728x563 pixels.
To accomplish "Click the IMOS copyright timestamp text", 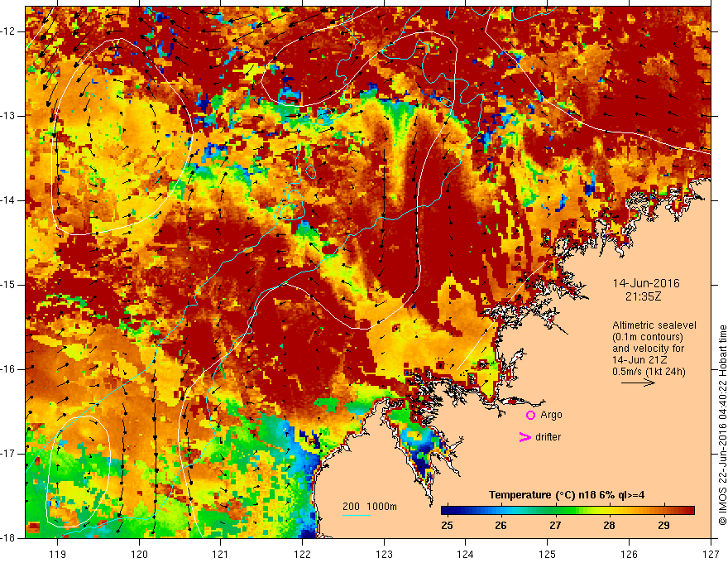I will [722, 425].
